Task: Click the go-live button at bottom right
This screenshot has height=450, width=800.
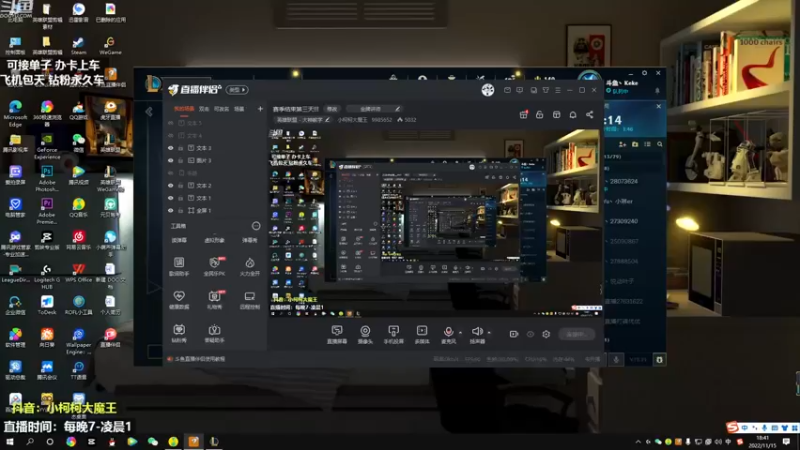Action: click(577, 334)
